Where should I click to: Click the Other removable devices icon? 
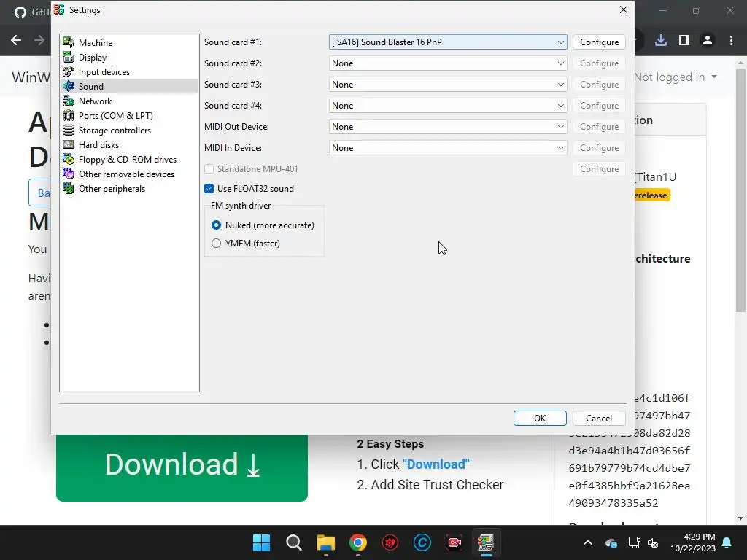point(69,174)
